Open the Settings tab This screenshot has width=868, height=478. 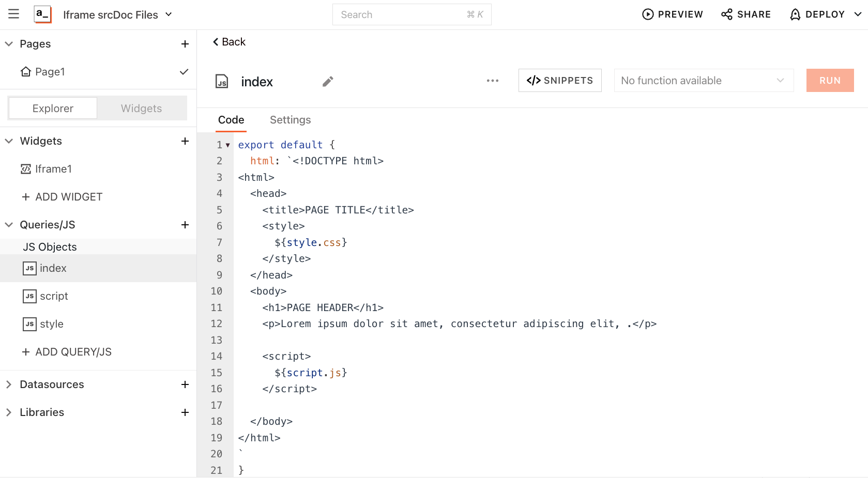[x=290, y=120]
